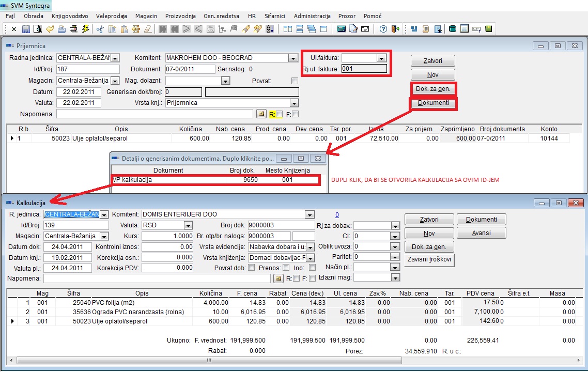Open the Knjigovodstvo menu
588x372 pixels.
(x=70, y=16)
